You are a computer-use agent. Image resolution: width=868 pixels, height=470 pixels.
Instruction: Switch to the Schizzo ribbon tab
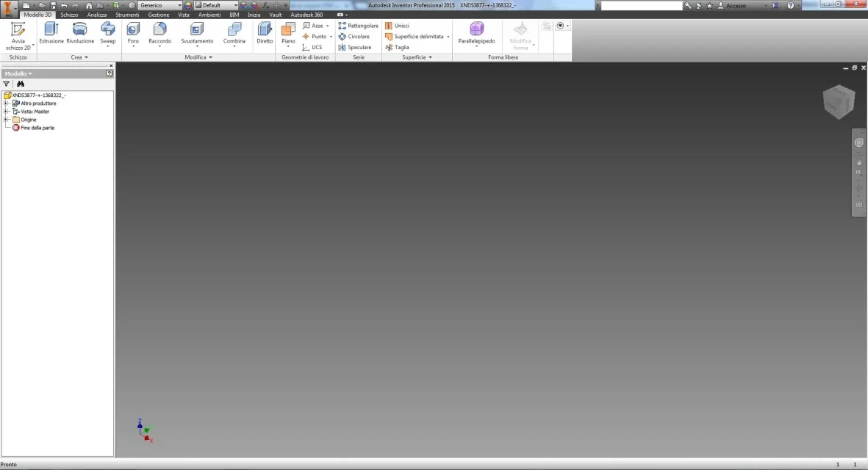(x=69, y=15)
